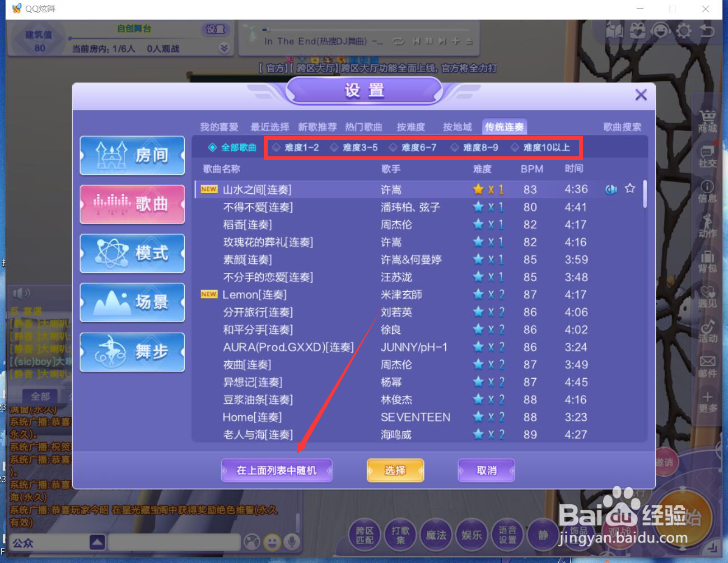Select the 难度10以上 filter

point(540,147)
